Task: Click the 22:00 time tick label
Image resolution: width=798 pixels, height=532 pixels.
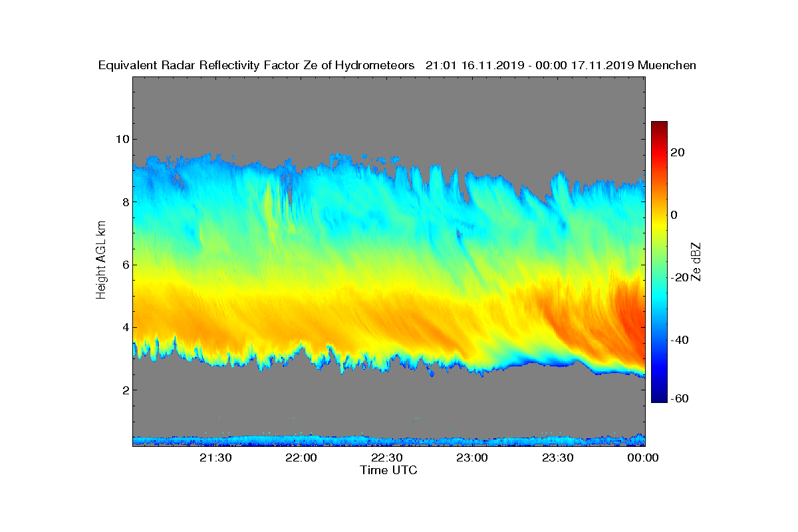Action: [x=301, y=458]
